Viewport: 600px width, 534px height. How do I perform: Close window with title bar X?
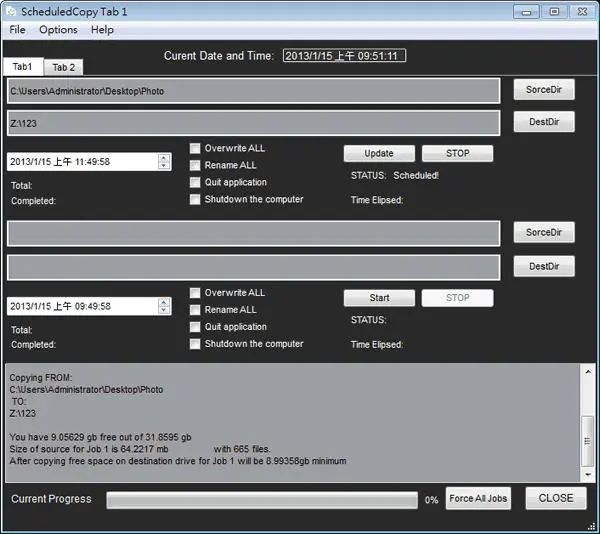tap(582, 12)
